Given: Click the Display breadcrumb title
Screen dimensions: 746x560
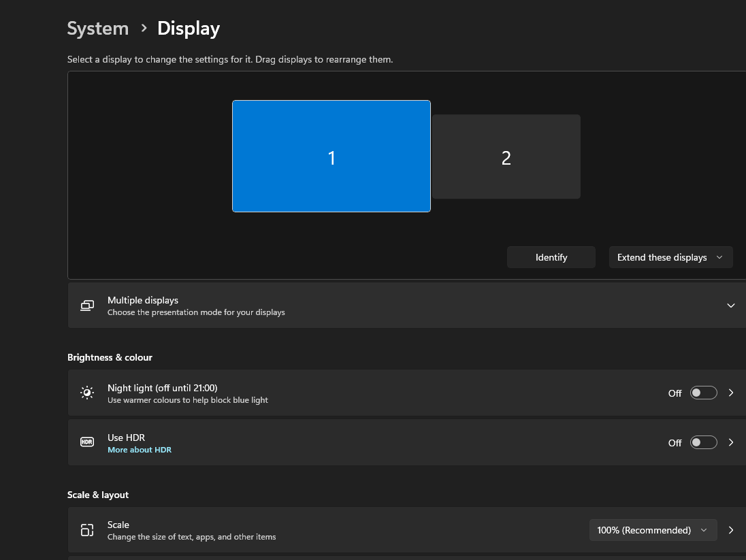Looking at the screenshot, I should point(189,29).
